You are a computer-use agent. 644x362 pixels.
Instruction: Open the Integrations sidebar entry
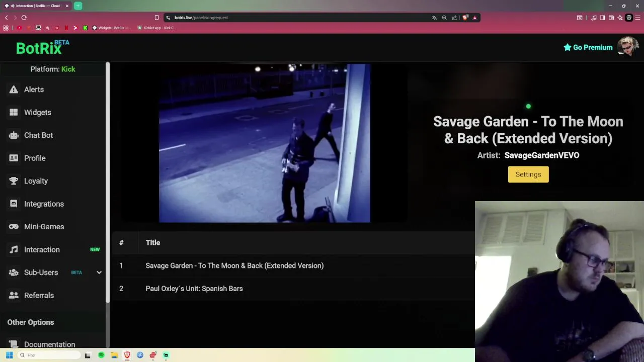[44, 204]
